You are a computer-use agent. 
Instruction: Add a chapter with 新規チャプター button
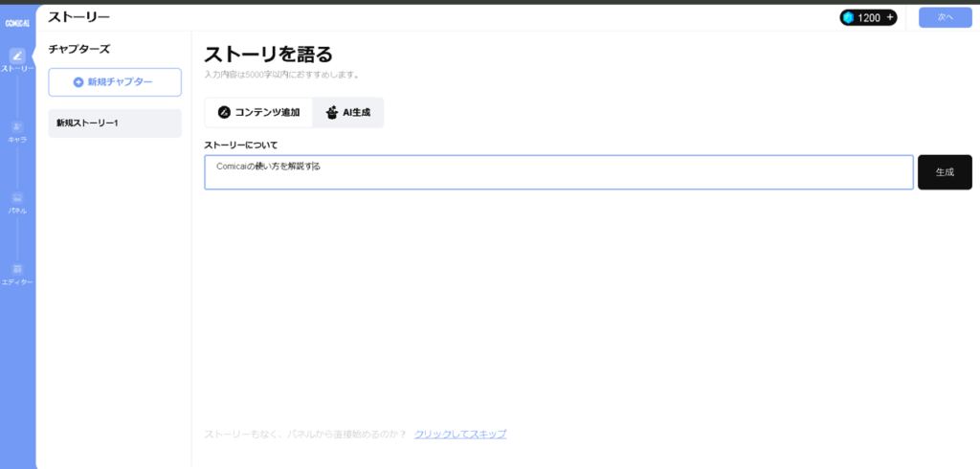(115, 82)
